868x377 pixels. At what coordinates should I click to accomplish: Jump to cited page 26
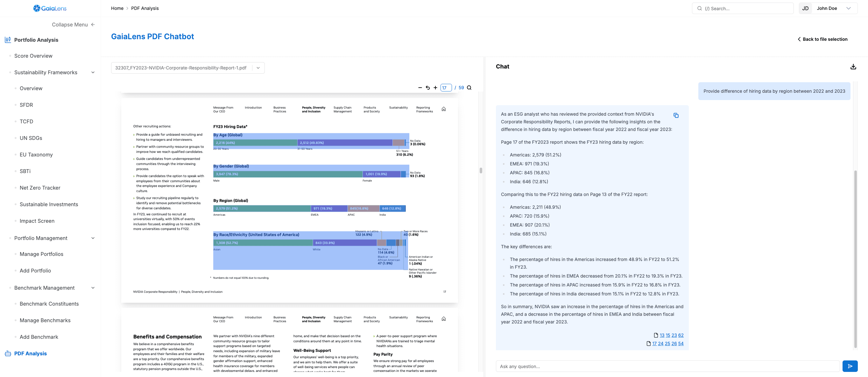(x=674, y=344)
